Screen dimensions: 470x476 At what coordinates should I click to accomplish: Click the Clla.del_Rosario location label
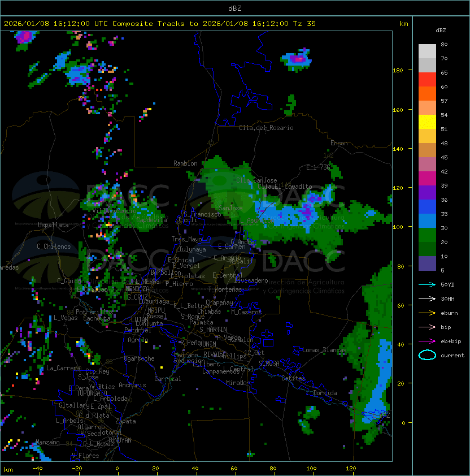(x=266, y=128)
